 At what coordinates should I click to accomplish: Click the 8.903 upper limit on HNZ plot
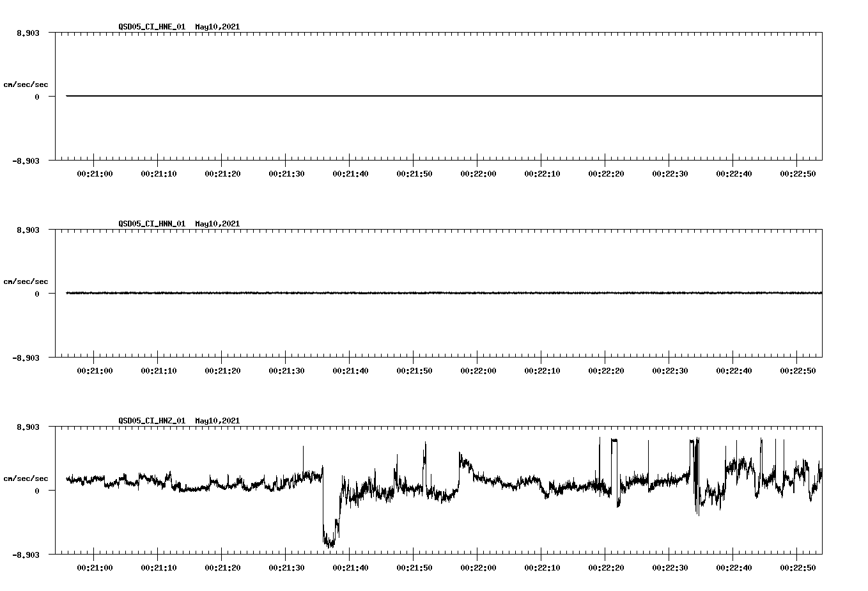[28, 427]
